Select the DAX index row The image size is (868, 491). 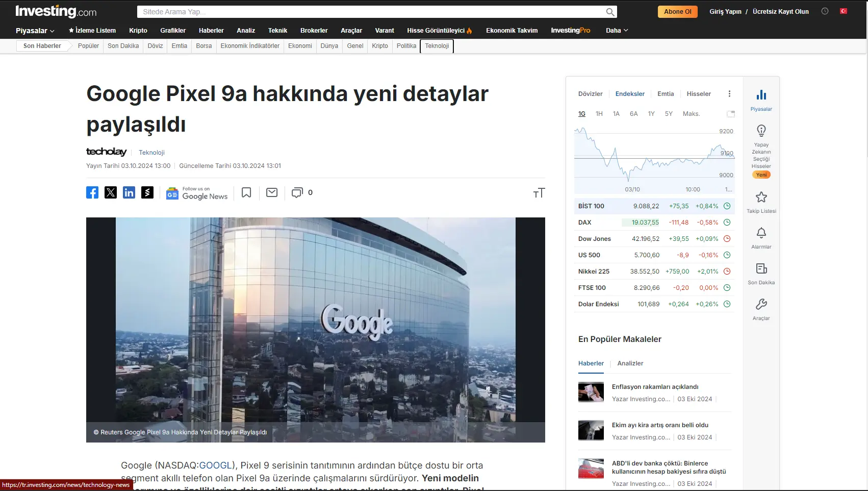click(654, 223)
